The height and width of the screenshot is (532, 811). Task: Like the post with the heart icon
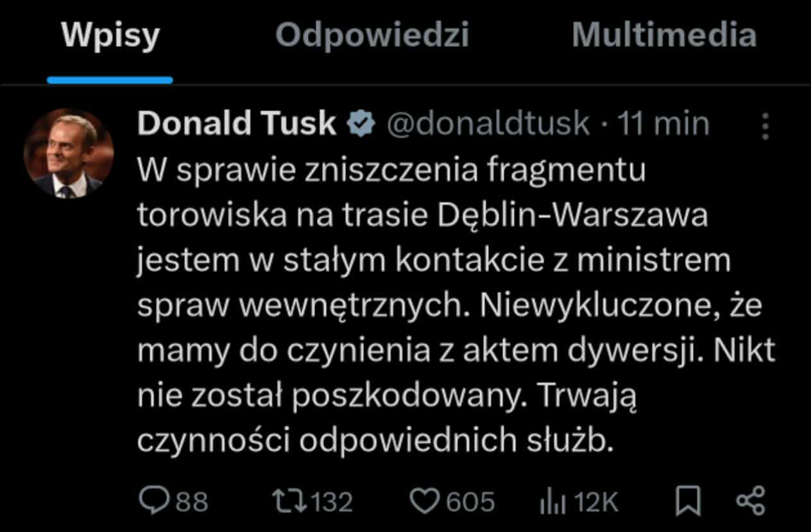pos(423,501)
